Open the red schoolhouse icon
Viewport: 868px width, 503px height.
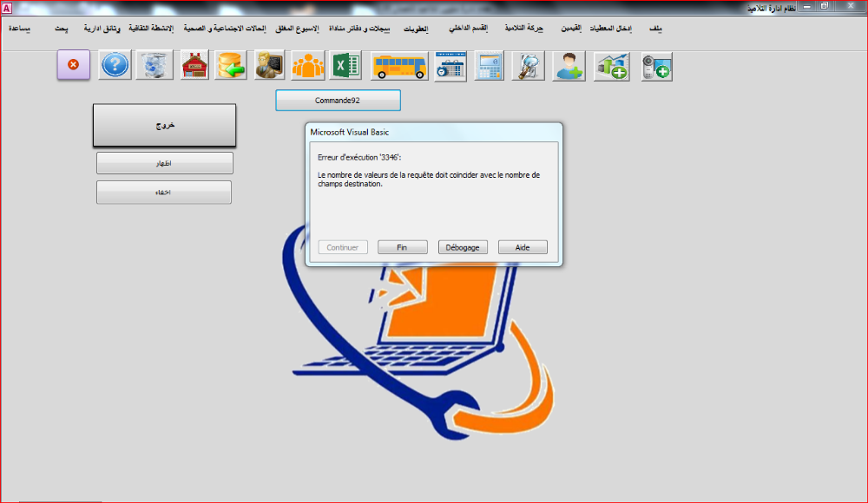click(194, 65)
